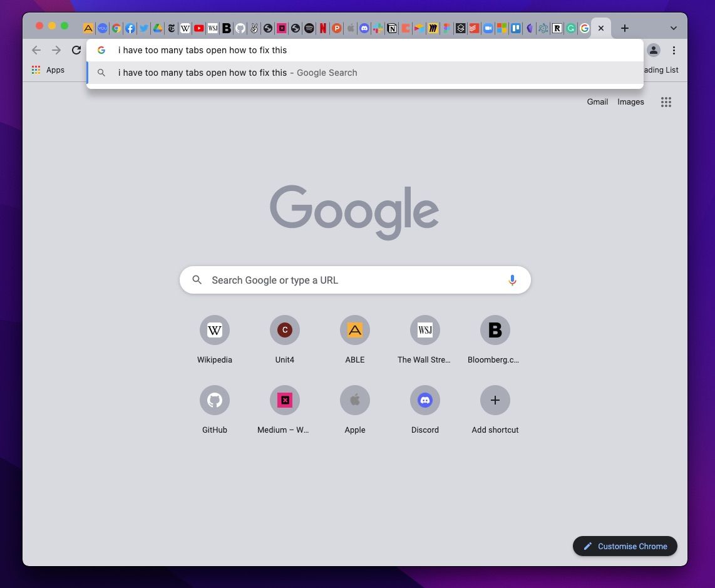Open the Reading List

(x=661, y=70)
